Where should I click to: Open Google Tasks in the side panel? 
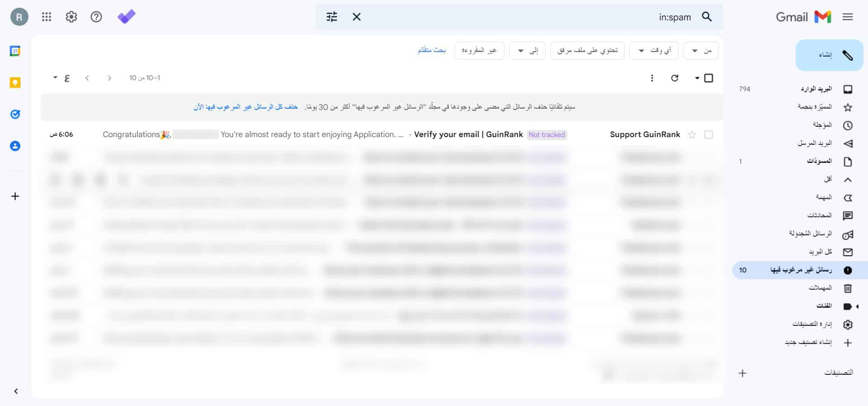pos(15,114)
